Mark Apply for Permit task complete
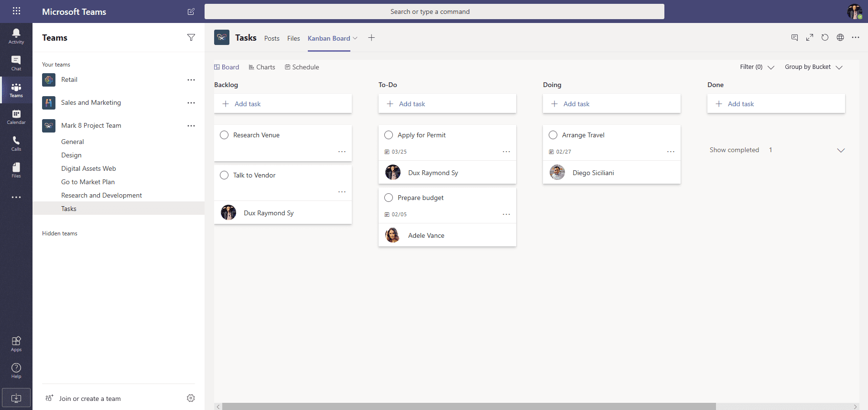 pyautogui.click(x=389, y=135)
